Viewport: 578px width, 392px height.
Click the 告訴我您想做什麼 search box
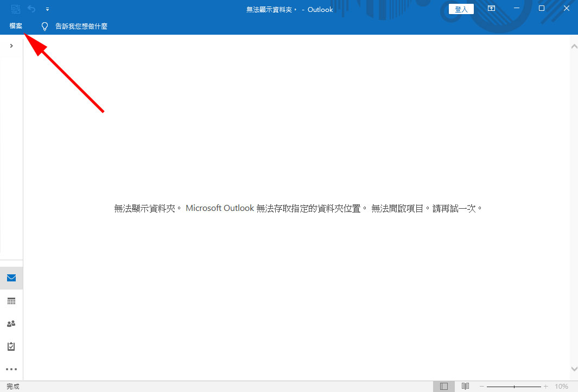click(x=81, y=27)
